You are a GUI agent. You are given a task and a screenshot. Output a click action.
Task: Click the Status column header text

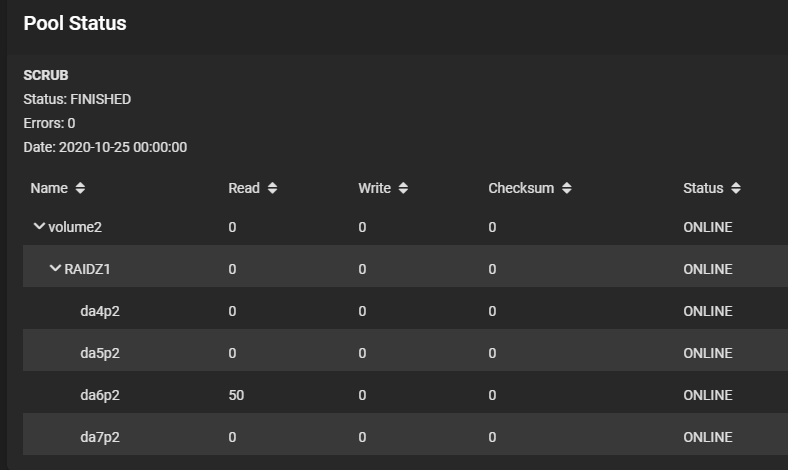pos(703,188)
